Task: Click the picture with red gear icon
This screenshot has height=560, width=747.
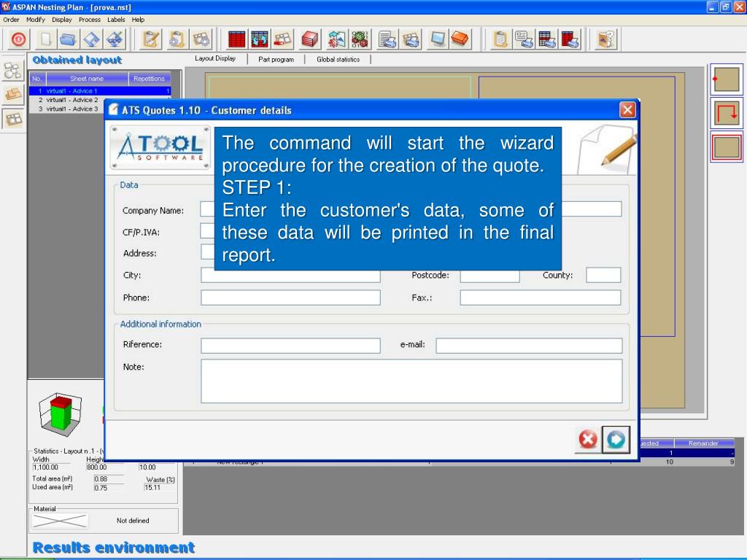Action: [337, 39]
